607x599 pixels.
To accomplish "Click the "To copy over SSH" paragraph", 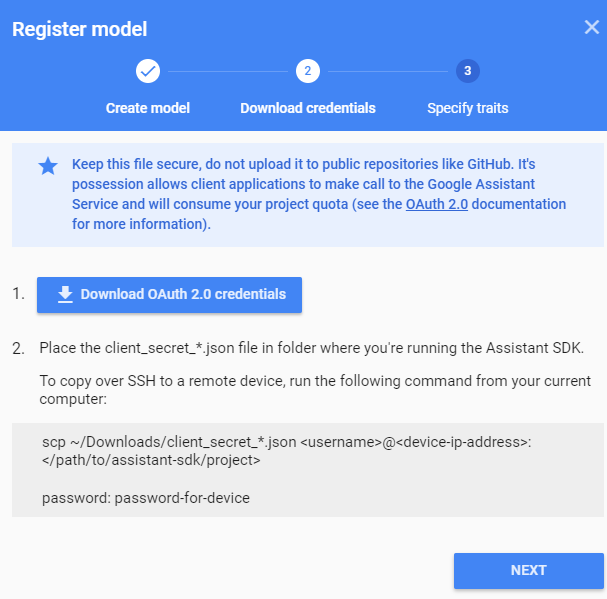I will point(314,390).
